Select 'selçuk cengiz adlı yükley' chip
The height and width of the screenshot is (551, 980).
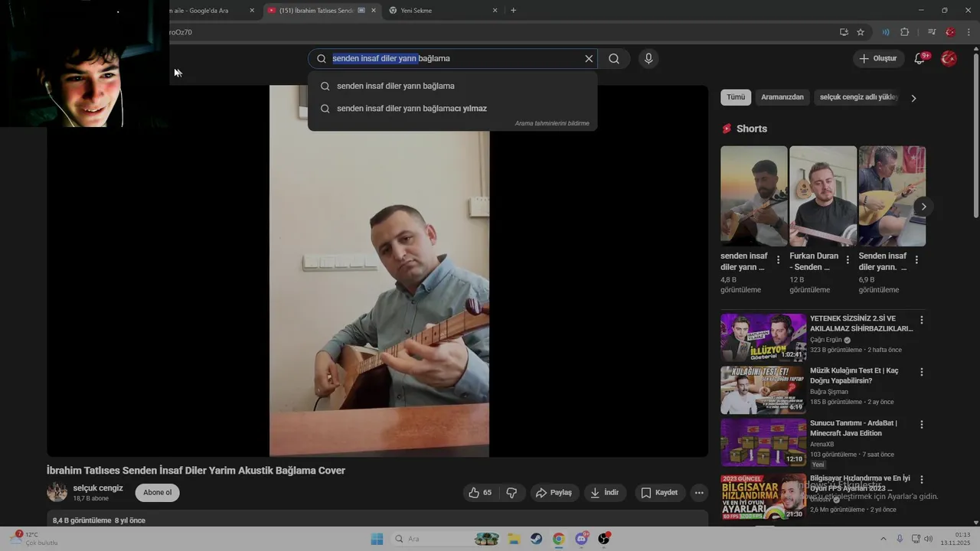pyautogui.click(x=858, y=97)
